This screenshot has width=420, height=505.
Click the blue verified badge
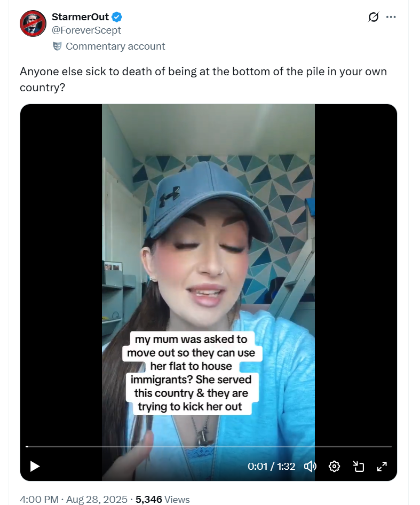pos(116,17)
